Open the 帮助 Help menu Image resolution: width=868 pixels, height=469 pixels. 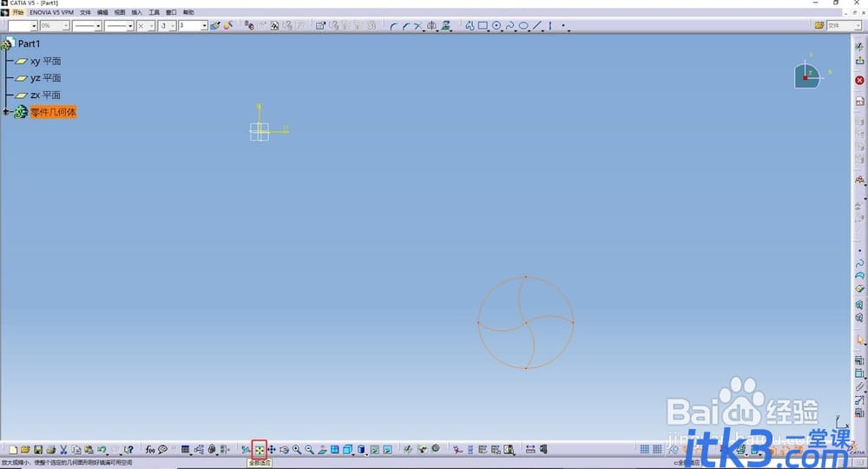(x=188, y=12)
